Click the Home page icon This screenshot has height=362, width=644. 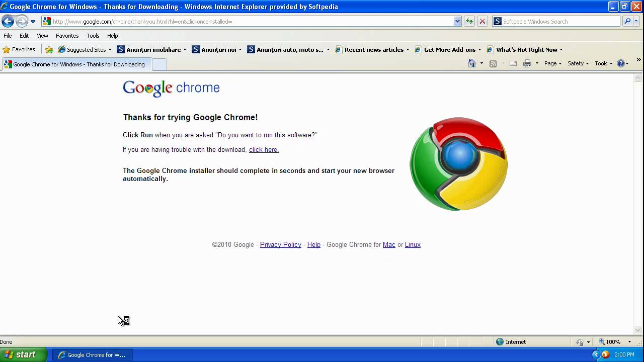click(472, 63)
